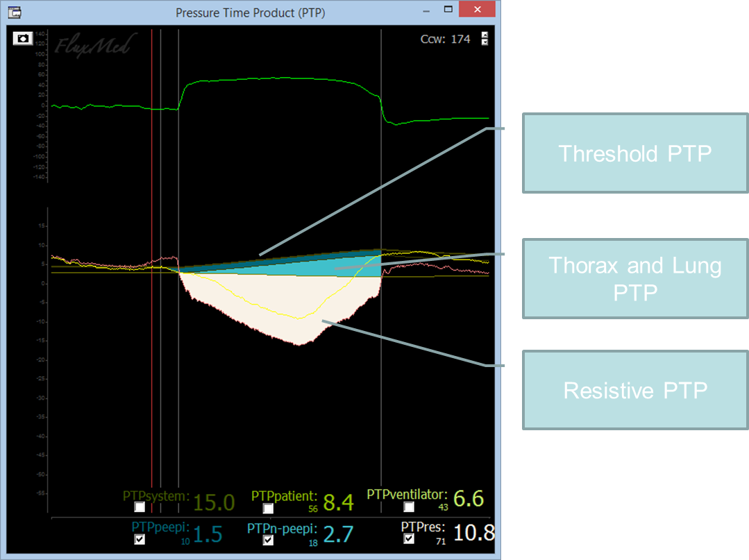Decrease Ccw value with down arrow

(x=485, y=43)
